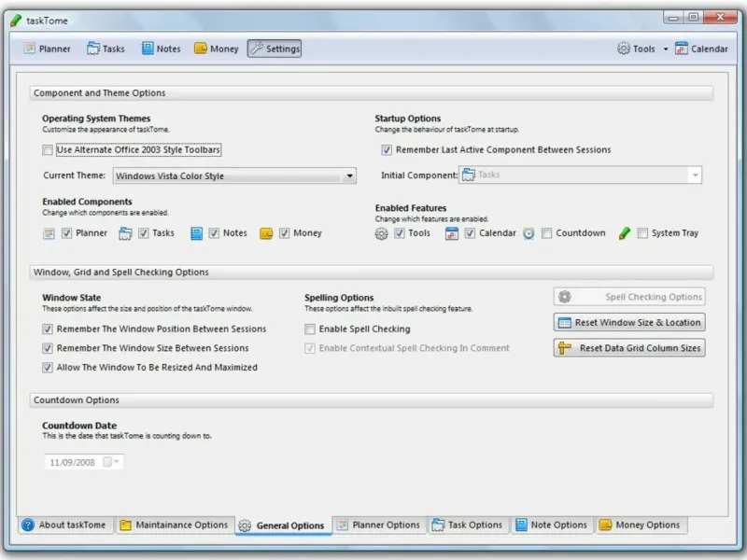Switch to Maintainance Options tab

[x=174, y=525]
